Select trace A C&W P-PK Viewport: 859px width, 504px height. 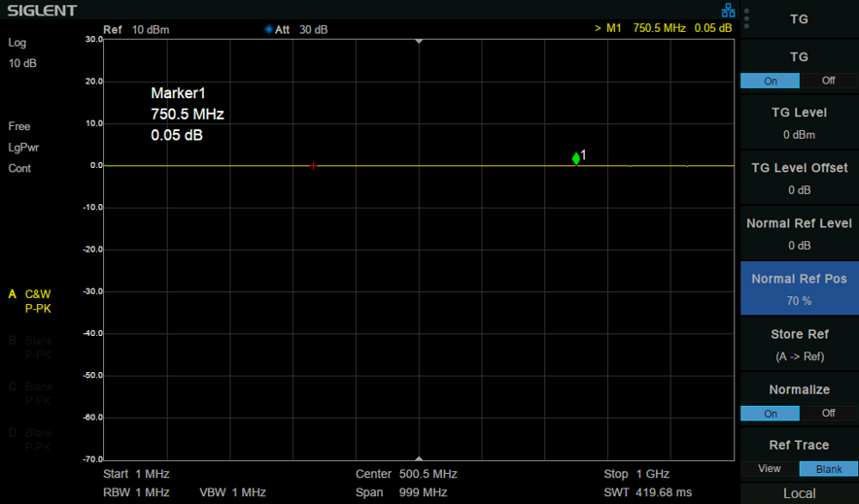(x=30, y=301)
